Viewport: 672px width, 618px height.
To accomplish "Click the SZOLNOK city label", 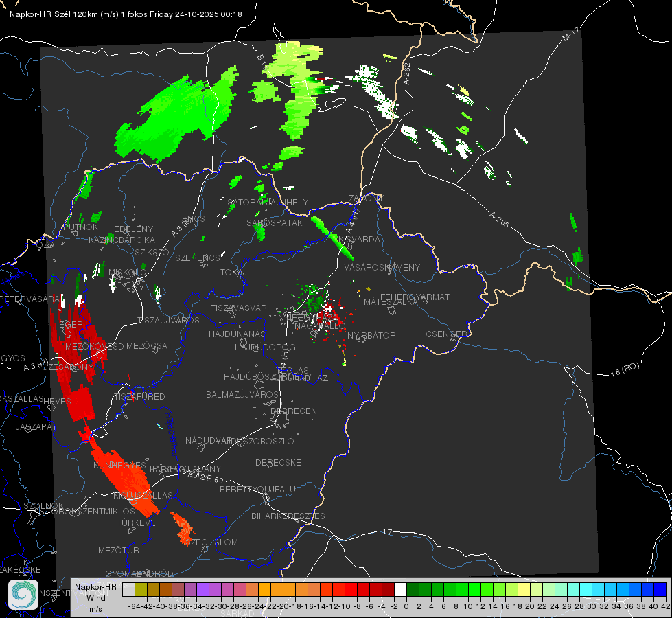I will [x=44, y=505].
